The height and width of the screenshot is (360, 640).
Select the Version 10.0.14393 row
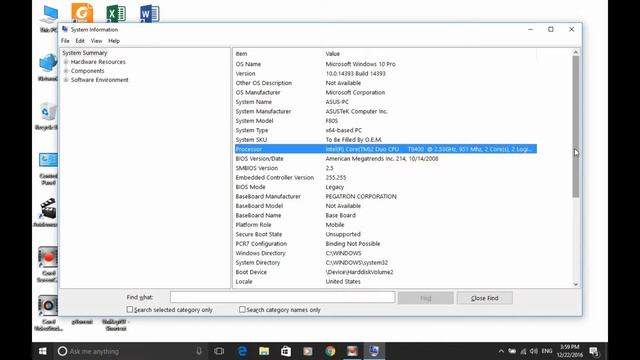(x=386, y=73)
